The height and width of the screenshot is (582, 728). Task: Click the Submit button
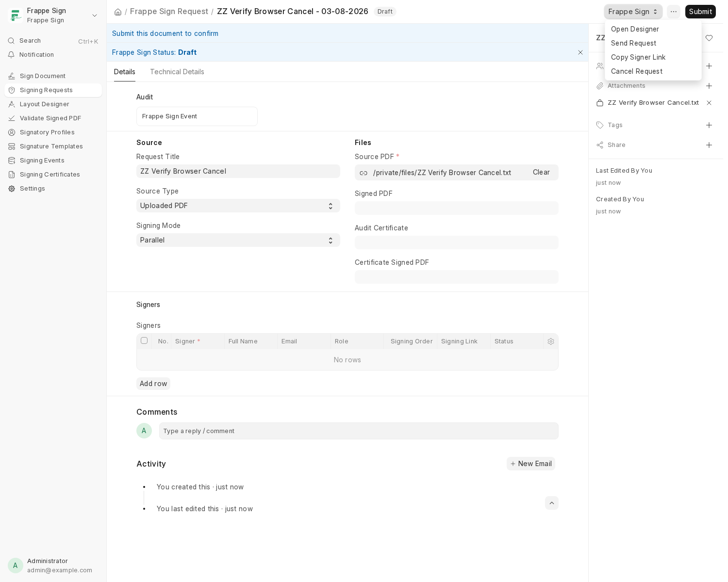(700, 12)
